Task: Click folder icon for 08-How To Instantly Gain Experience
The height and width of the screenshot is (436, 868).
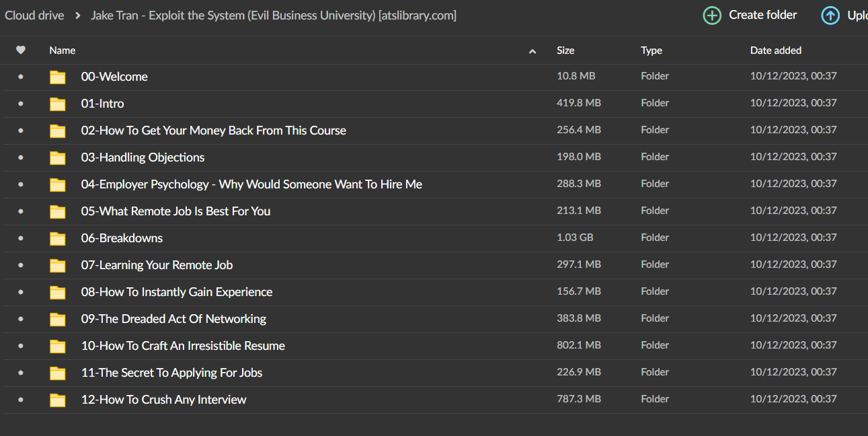Action: [58, 293]
